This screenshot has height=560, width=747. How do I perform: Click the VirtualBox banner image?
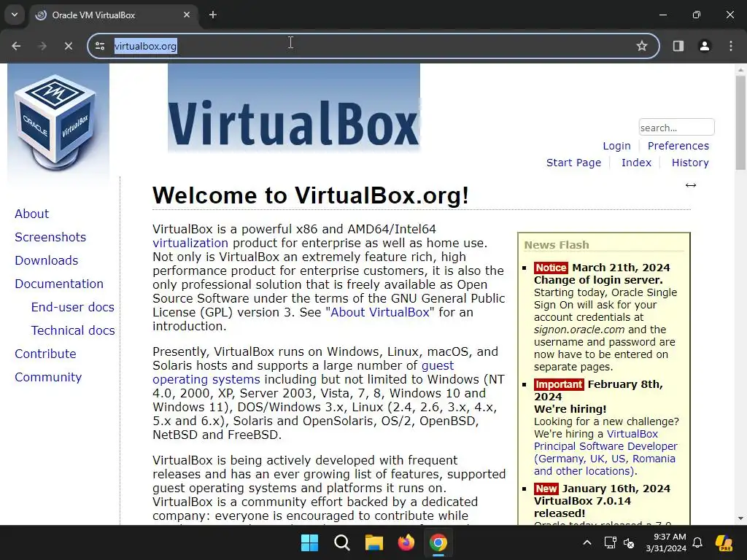click(x=293, y=107)
